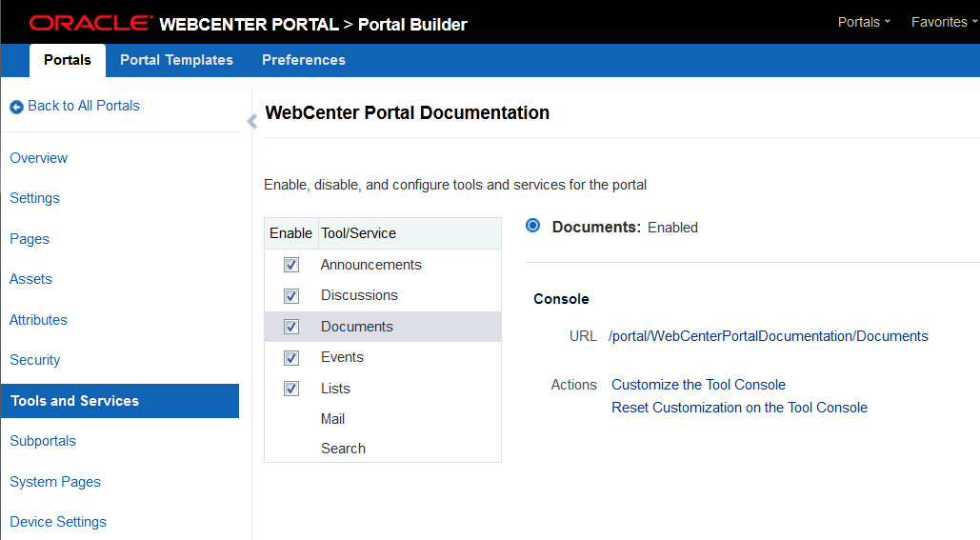
Task: Select the Documents Enabled radio button
Action: coord(533,226)
